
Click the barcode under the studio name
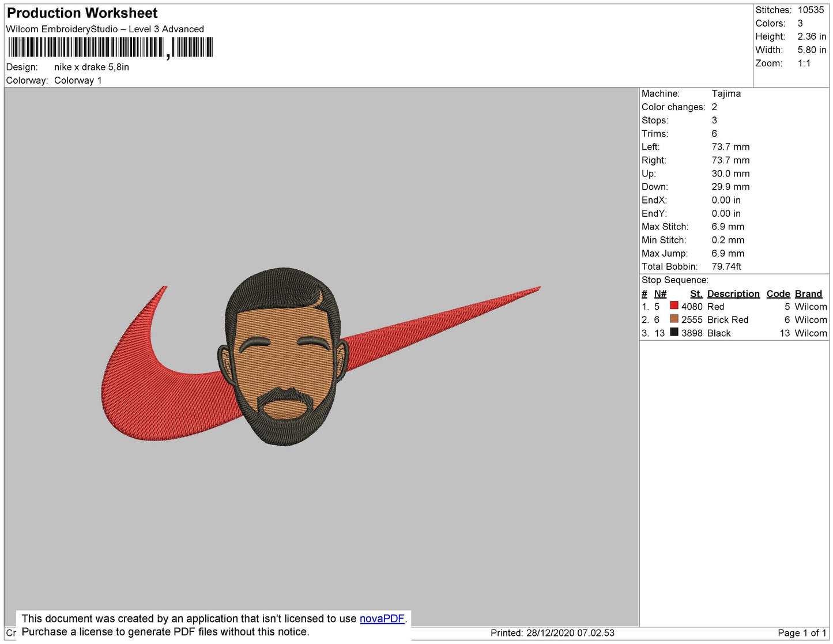click(x=110, y=48)
